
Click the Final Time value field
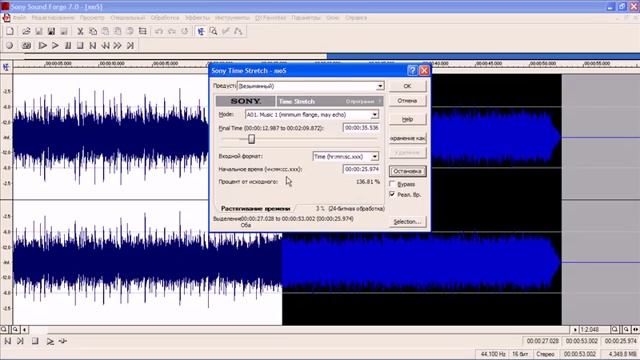pyautogui.click(x=361, y=128)
